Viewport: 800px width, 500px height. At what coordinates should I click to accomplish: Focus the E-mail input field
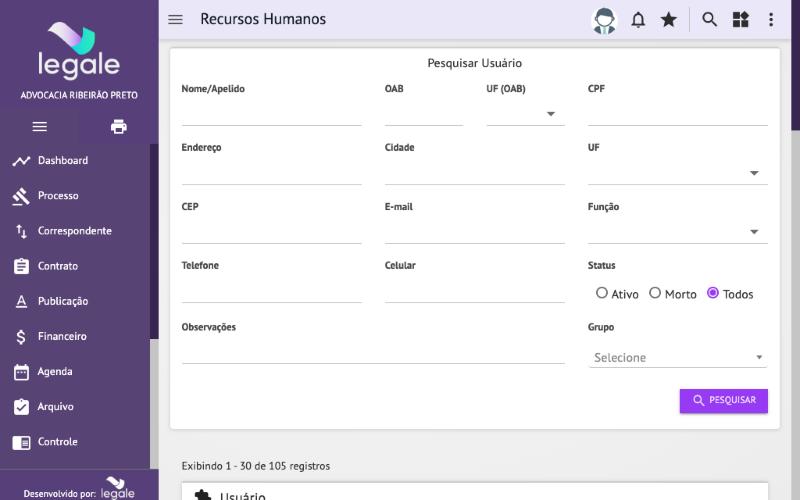[474, 232]
